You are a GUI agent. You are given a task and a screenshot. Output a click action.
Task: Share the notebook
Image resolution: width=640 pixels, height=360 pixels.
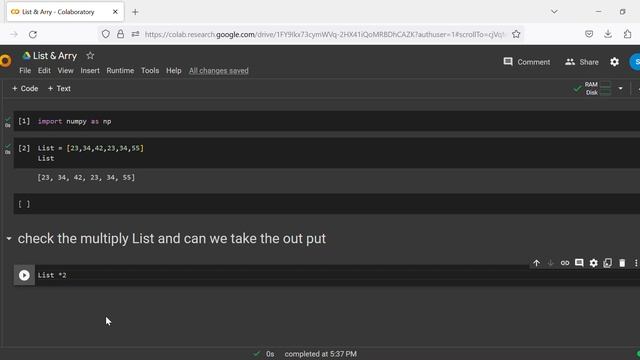coord(582,62)
